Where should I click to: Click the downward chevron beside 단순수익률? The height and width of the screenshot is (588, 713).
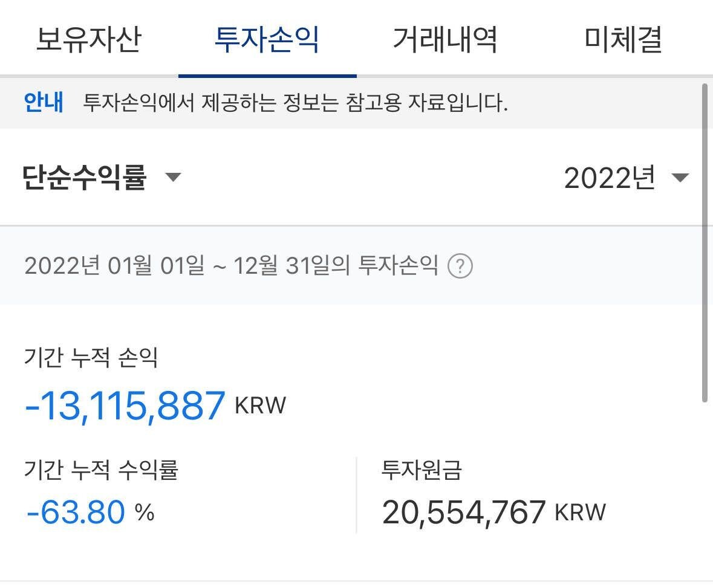(173, 178)
